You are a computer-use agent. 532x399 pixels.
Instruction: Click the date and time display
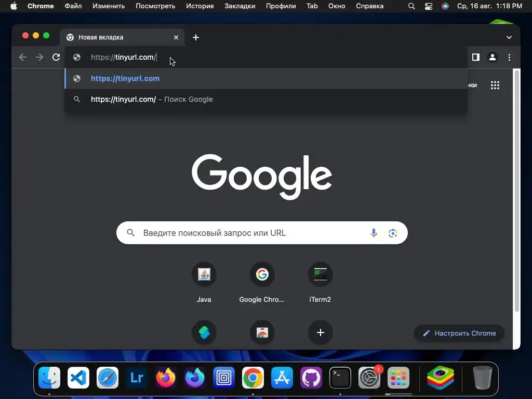pos(489,6)
